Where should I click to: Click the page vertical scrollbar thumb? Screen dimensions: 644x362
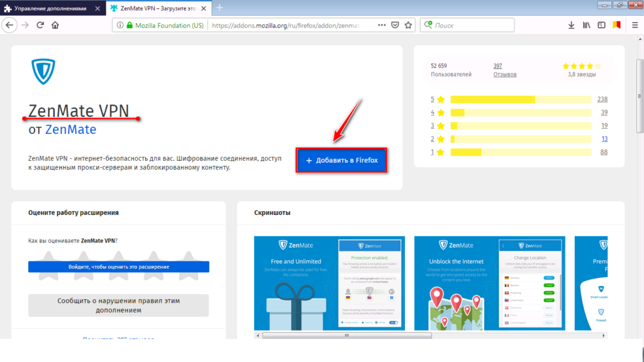[x=640, y=96]
